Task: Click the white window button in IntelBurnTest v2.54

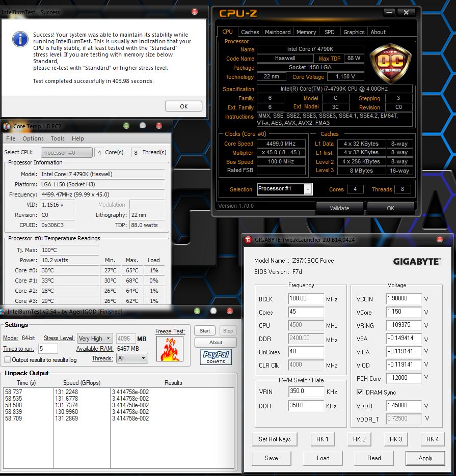Action: point(213,311)
